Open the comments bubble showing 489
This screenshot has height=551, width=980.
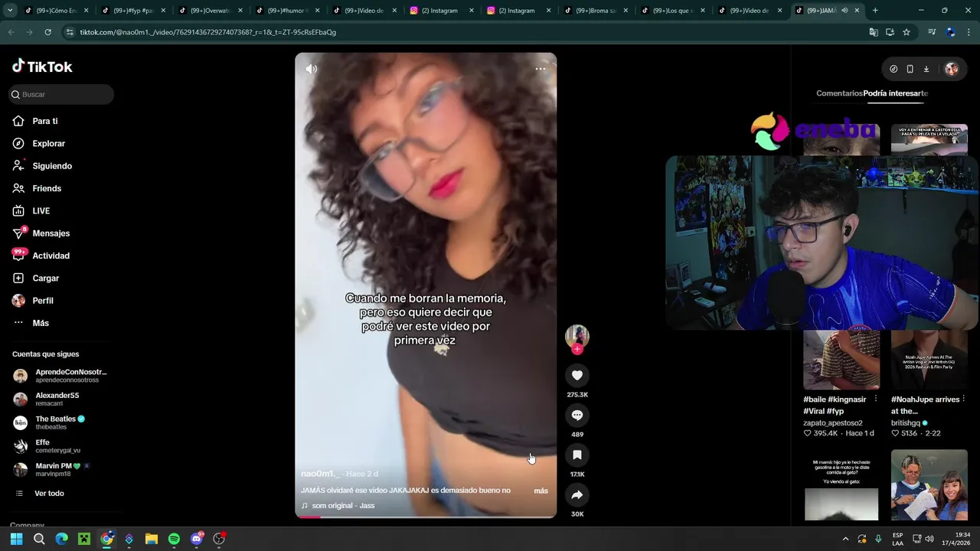[x=577, y=415]
